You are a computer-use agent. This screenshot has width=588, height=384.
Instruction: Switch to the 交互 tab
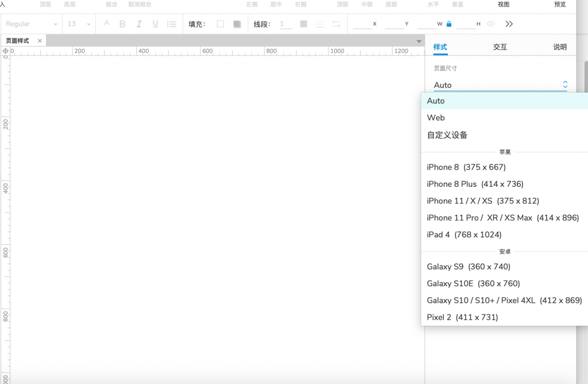500,47
